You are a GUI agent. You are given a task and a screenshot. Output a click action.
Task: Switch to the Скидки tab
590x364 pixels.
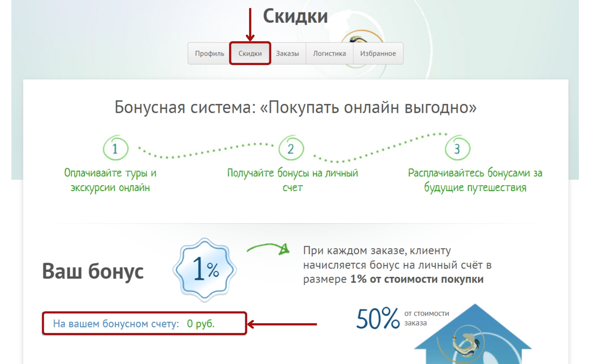(250, 53)
